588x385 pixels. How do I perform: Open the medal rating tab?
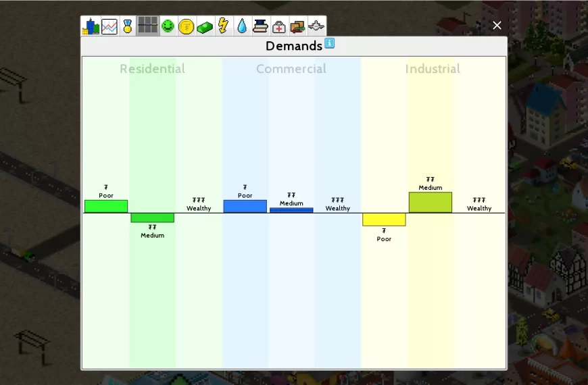128,26
